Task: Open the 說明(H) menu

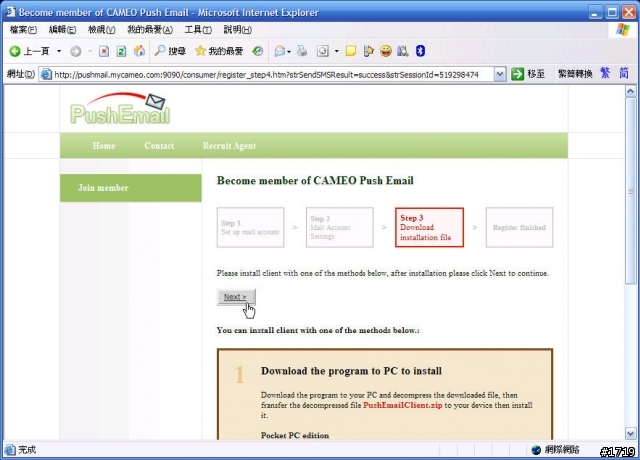Action: [237, 30]
